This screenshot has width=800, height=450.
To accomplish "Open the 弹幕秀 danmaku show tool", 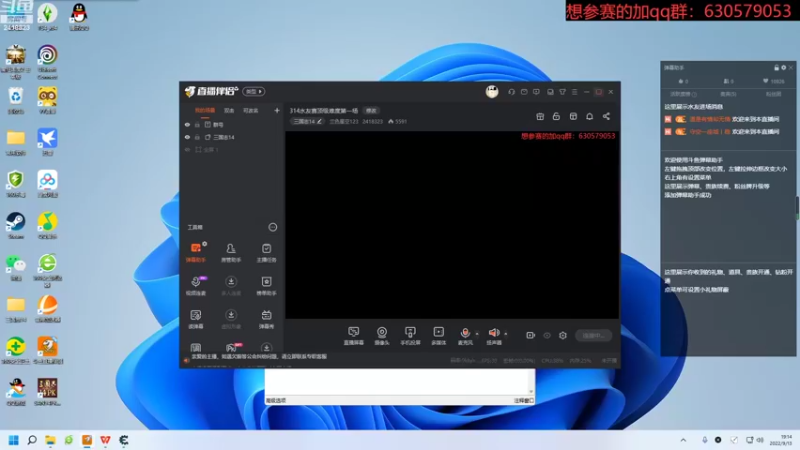I will point(266,318).
